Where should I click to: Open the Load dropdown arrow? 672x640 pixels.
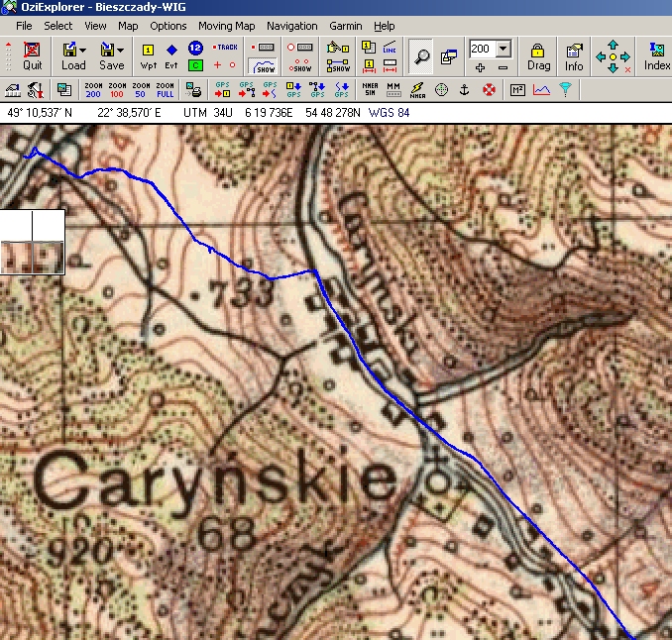81,49
